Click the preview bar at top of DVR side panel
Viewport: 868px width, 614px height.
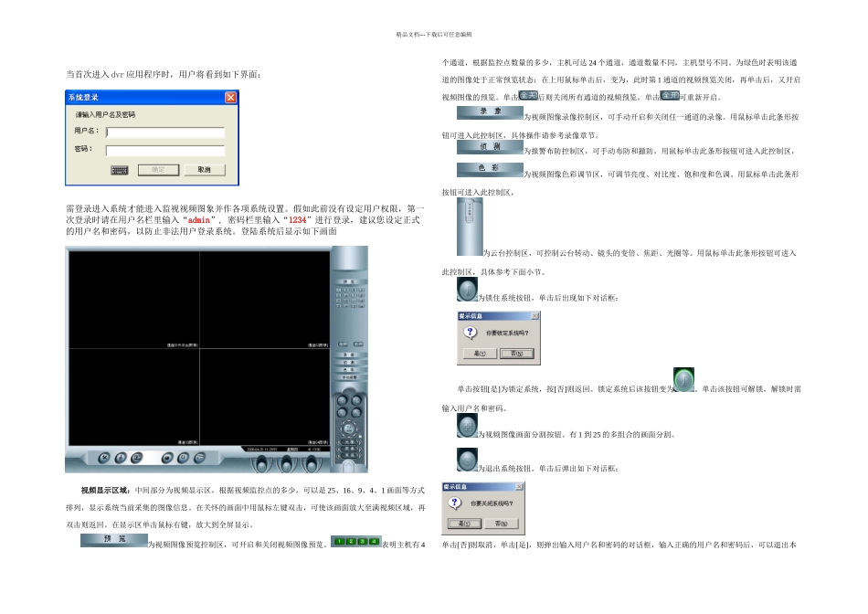pos(349,281)
